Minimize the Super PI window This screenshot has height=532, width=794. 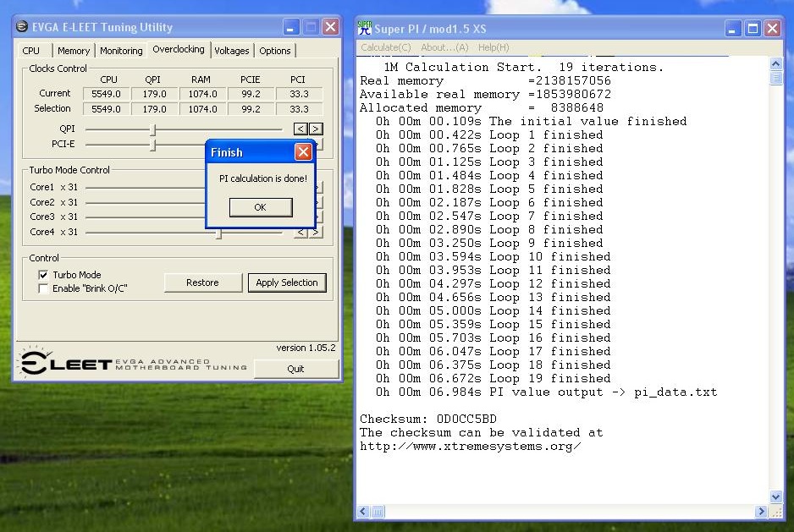click(x=733, y=29)
